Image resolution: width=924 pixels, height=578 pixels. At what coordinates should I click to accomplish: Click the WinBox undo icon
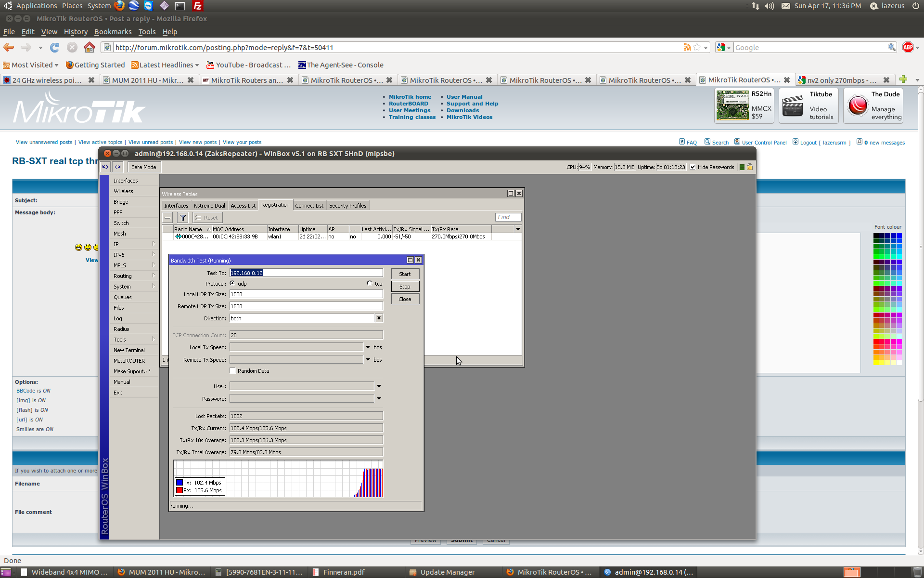point(105,167)
